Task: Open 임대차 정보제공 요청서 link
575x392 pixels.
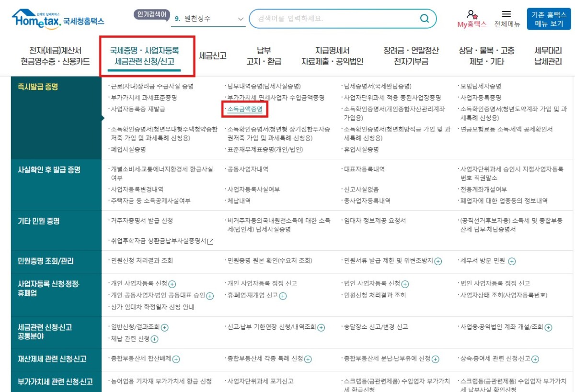Action: pyautogui.click(x=375, y=221)
